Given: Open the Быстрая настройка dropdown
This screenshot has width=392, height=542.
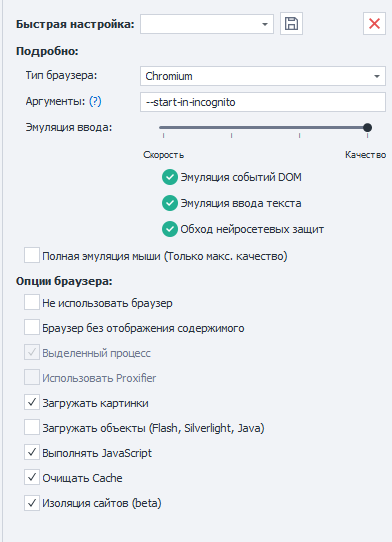Looking at the screenshot, I should pyautogui.click(x=207, y=24).
